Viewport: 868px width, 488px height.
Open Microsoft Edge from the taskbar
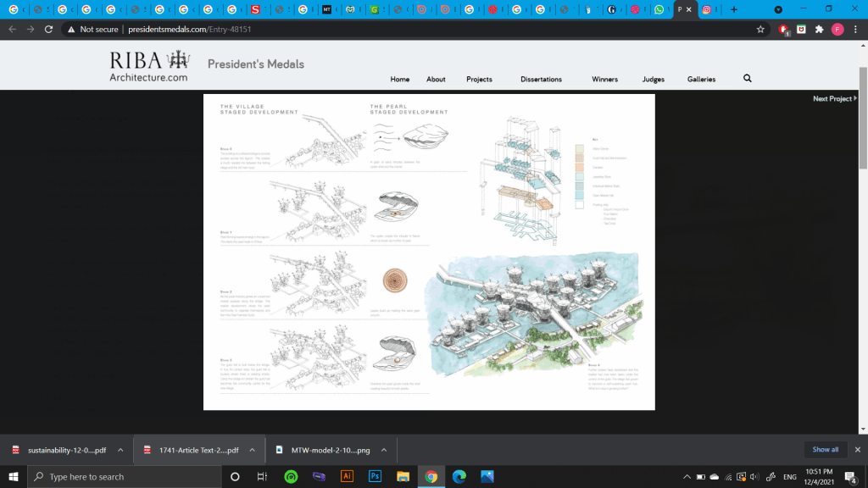459,477
